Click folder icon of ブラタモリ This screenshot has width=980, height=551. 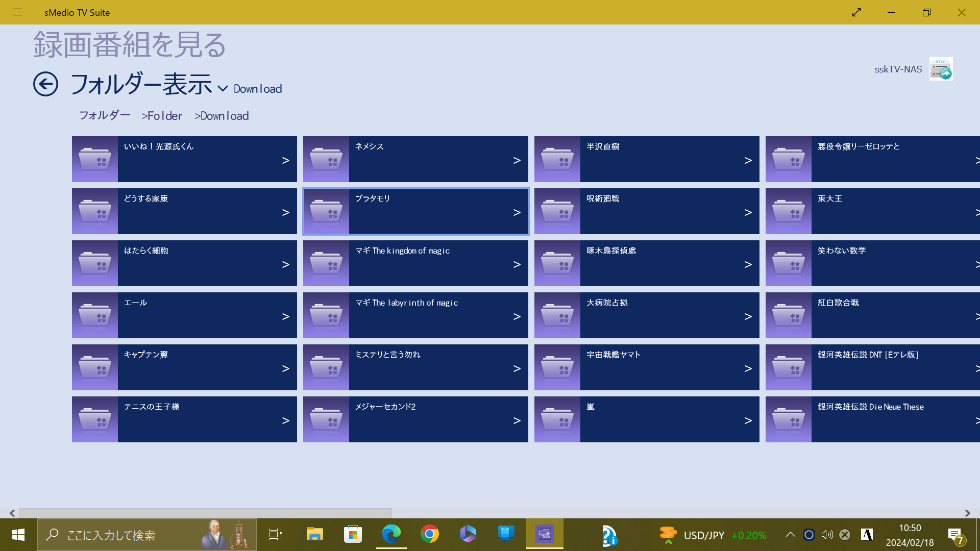click(326, 211)
